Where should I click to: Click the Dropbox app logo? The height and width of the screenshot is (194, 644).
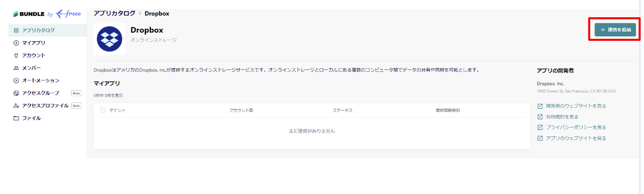point(109,39)
